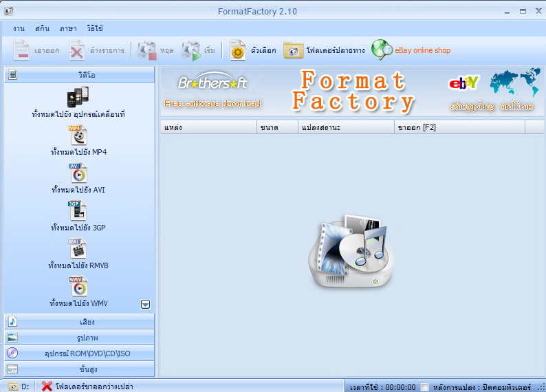Click the Format Factory banner title
Viewport: 546px width, 392px height.
(353, 91)
